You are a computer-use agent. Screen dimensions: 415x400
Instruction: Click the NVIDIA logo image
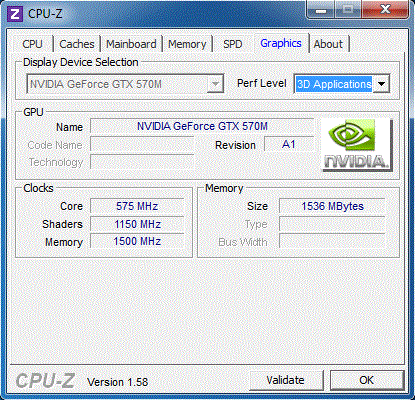coord(357,145)
